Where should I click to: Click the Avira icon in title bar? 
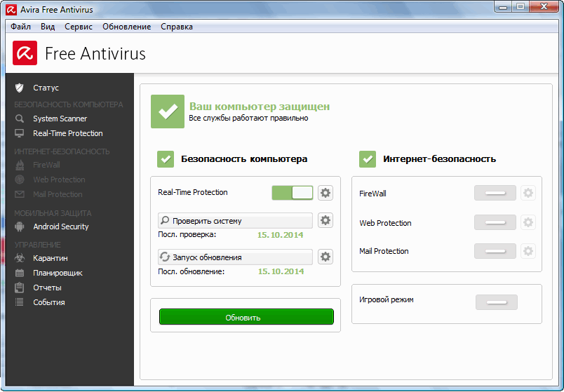pos(11,9)
